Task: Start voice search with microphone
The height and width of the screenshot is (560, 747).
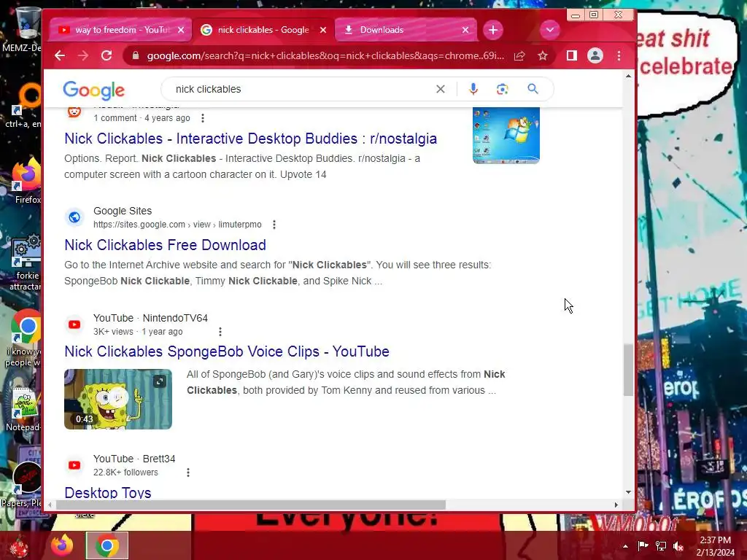Action: pyautogui.click(x=473, y=89)
